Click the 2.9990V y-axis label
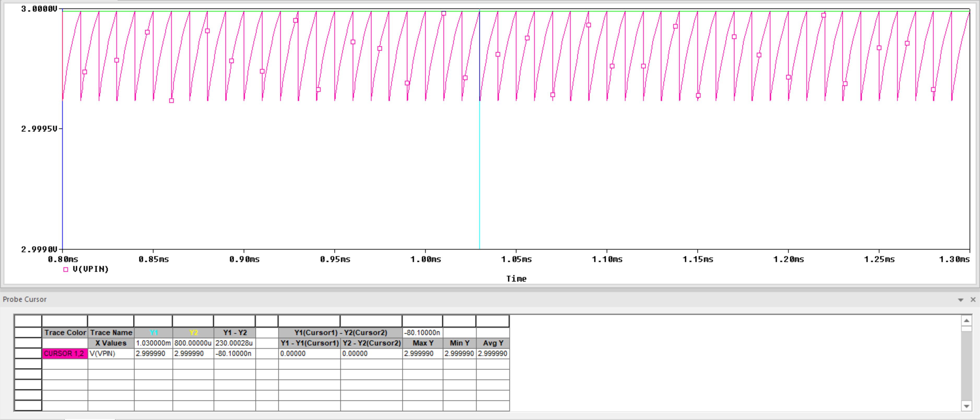Viewport: 980px width, 420px height. pyautogui.click(x=39, y=249)
